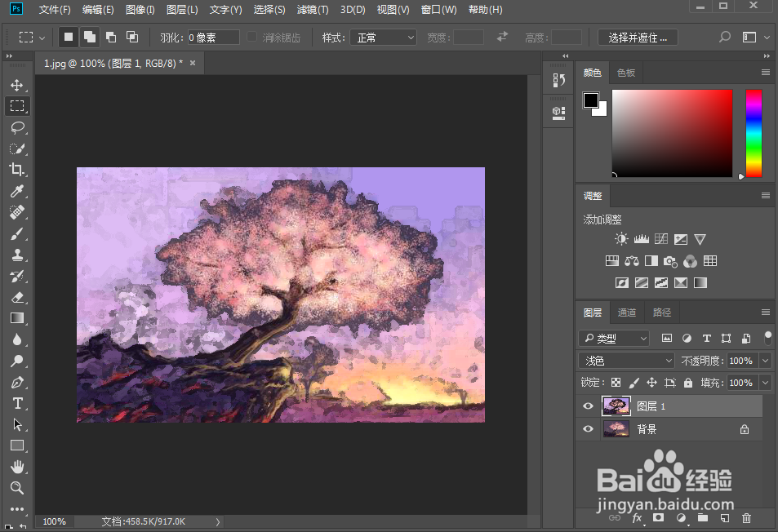This screenshot has height=532, width=778.
Task: Open the tool preset picker arrow
Action: coord(42,38)
